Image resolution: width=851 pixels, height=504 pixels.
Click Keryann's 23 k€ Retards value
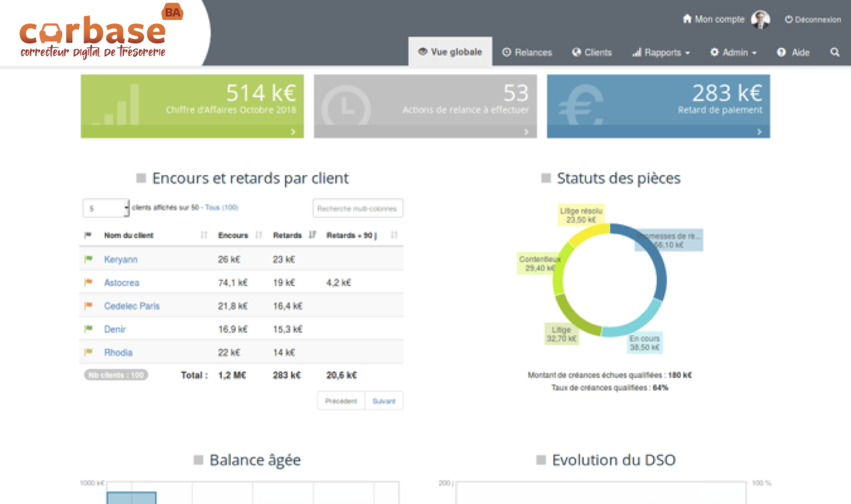[x=284, y=259]
